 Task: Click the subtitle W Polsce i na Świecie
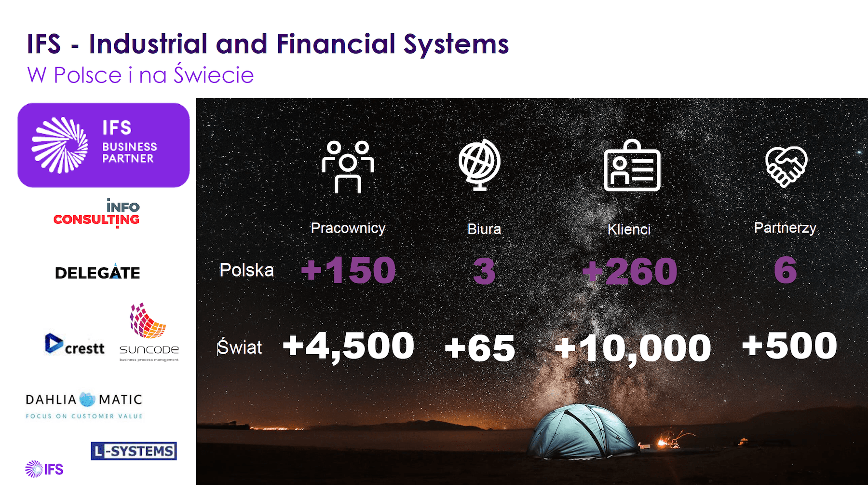click(140, 74)
